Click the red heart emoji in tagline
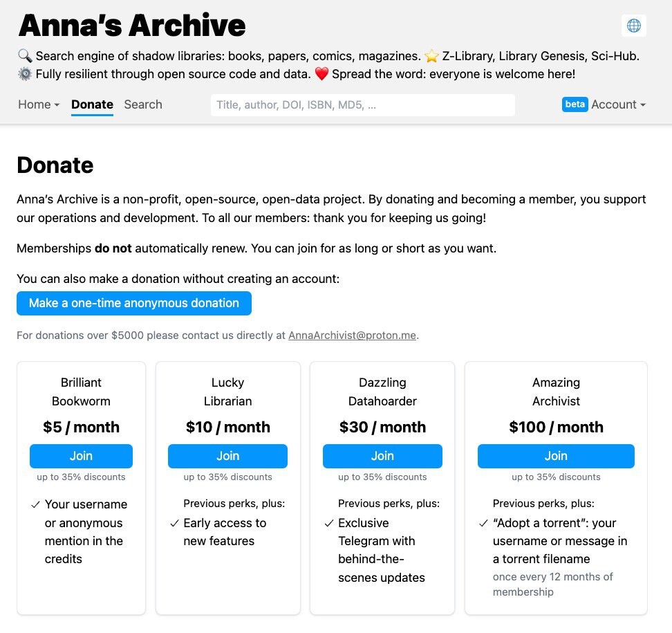The image size is (672, 633). coord(321,74)
